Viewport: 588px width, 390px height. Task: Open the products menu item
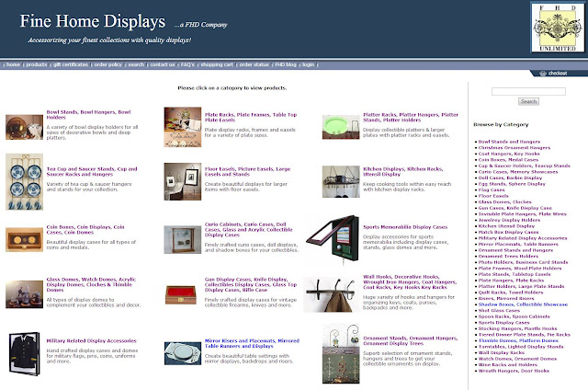coord(37,64)
